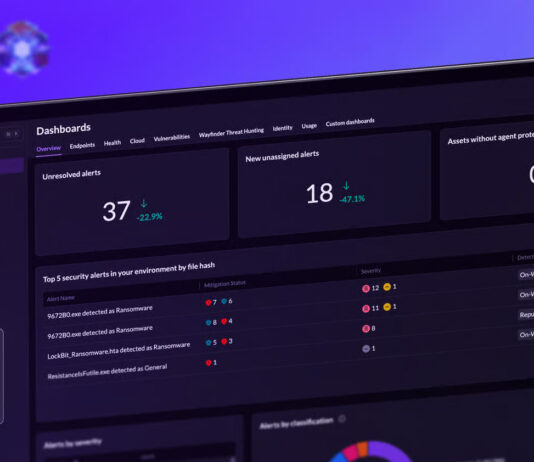
Task: Click the -22.9% change value
Action: [x=150, y=217]
